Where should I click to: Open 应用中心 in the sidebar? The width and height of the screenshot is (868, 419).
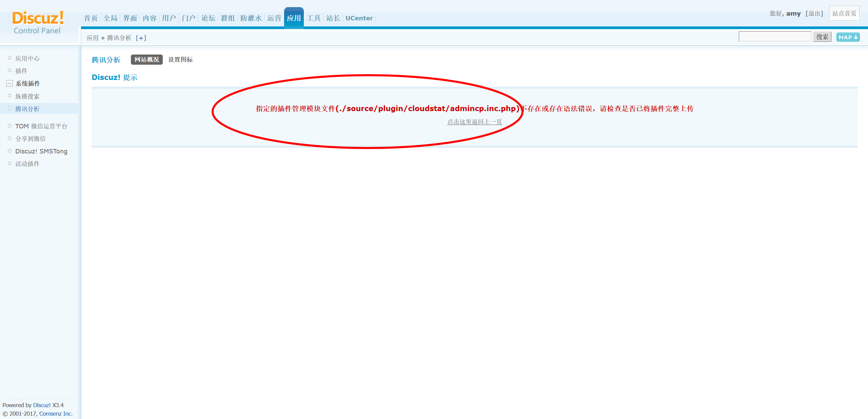pyautogui.click(x=27, y=59)
